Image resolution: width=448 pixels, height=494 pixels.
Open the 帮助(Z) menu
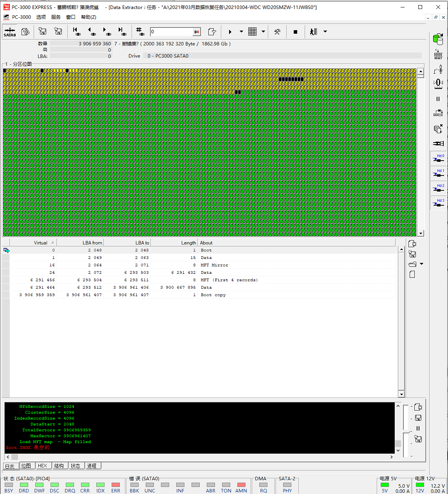coord(89,17)
